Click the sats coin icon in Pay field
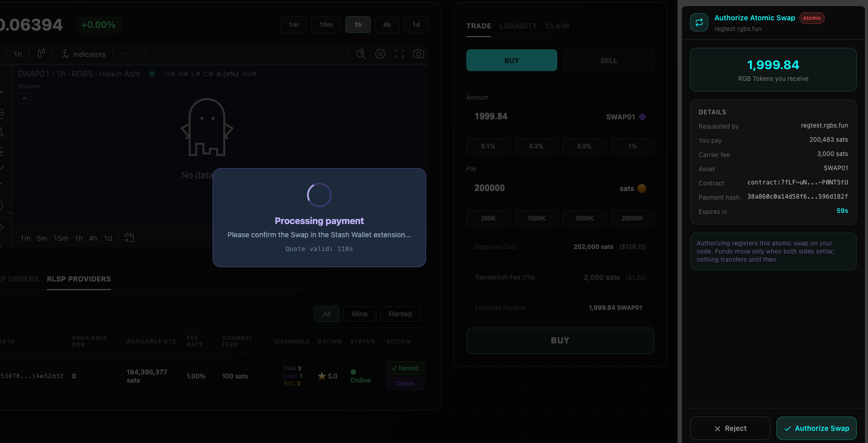Image resolution: width=868 pixels, height=443 pixels. point(642,188)
